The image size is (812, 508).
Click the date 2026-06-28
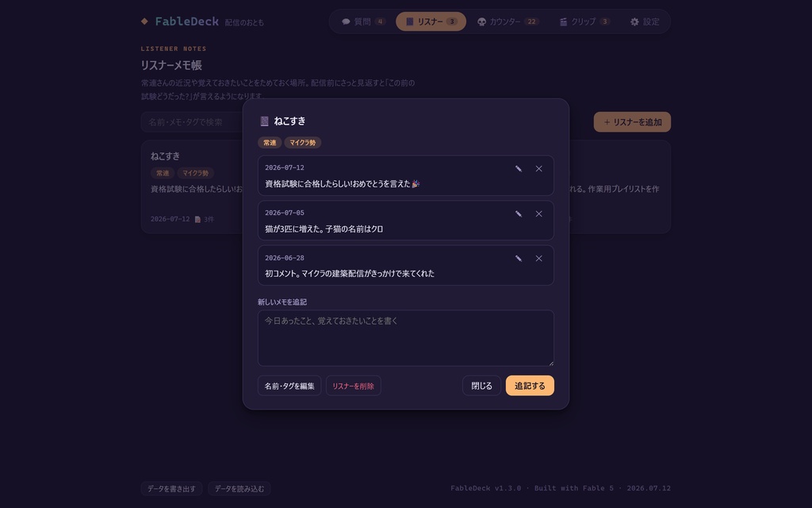coord(285,258)
